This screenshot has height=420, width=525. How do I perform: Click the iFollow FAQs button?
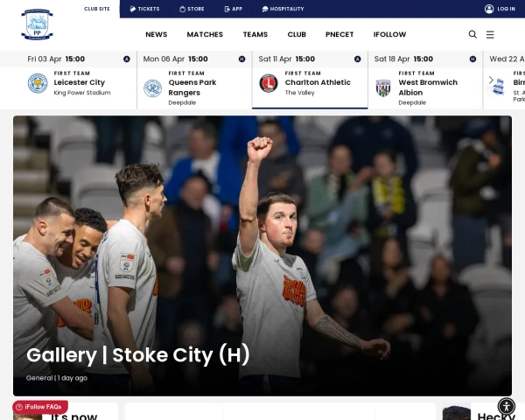40,407
